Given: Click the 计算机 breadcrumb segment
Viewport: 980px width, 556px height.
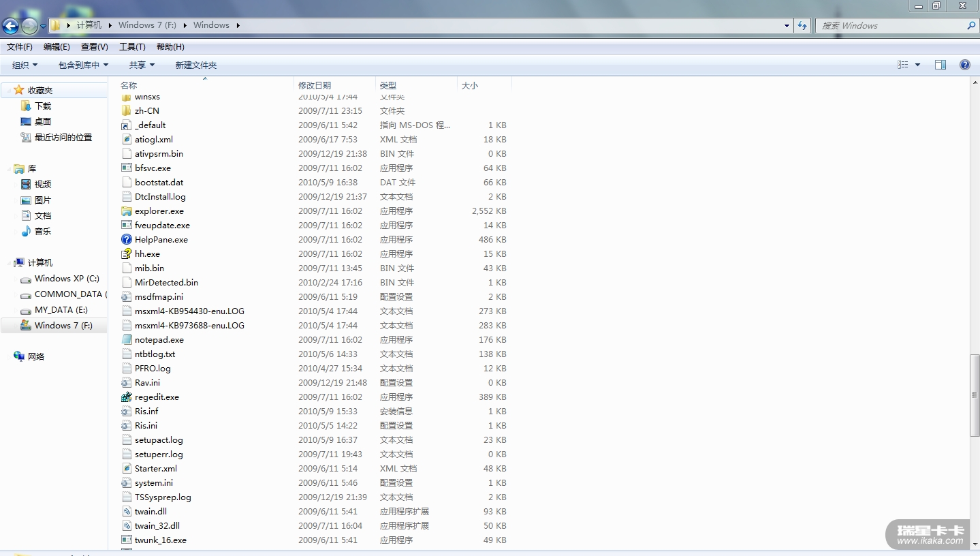Looking at the screenshot, I should (89, 25).
